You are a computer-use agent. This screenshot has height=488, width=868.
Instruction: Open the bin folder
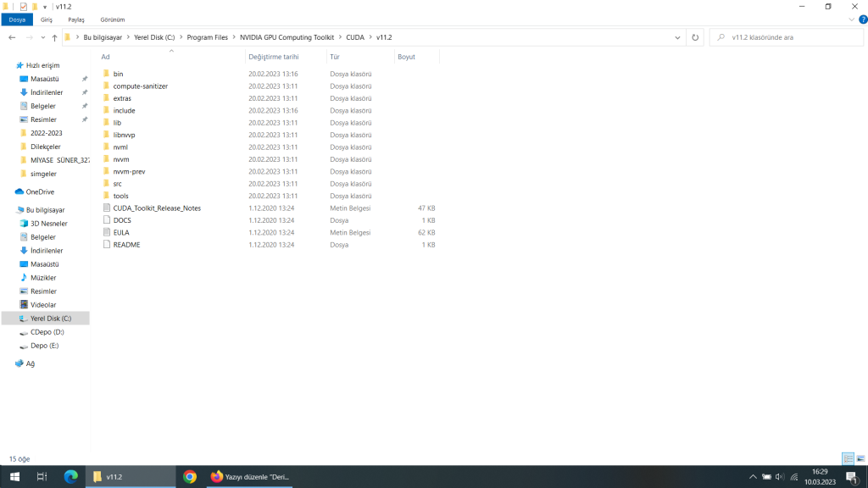118,74
